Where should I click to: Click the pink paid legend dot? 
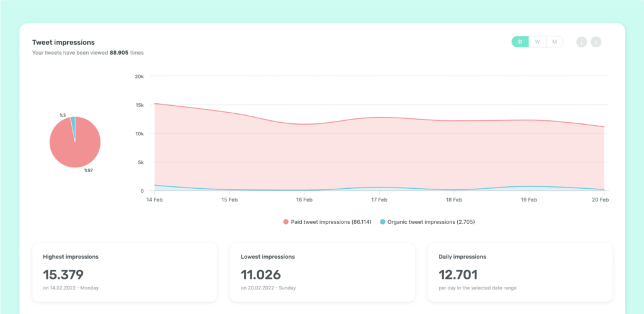point(286,222)
